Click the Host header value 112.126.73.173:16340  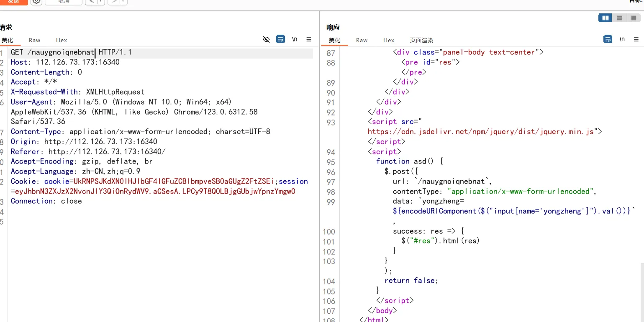point(78,62)
